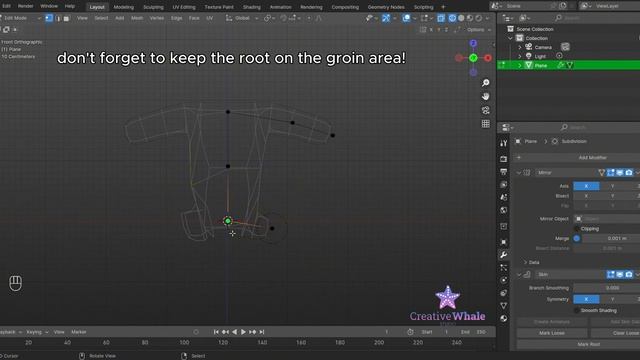Viewport: 640px width, 360px height.
Task: Select wireframe viewport shading icon
Action: point(452,18)
